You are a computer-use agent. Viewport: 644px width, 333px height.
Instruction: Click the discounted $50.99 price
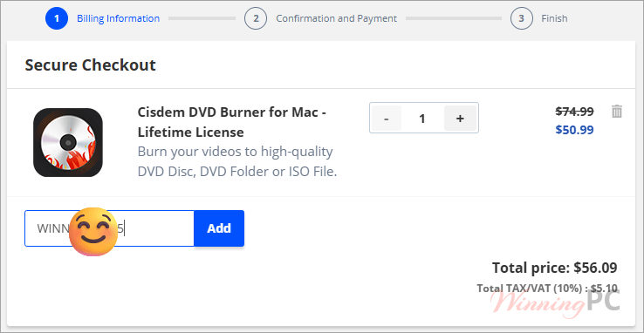(574, 130)
